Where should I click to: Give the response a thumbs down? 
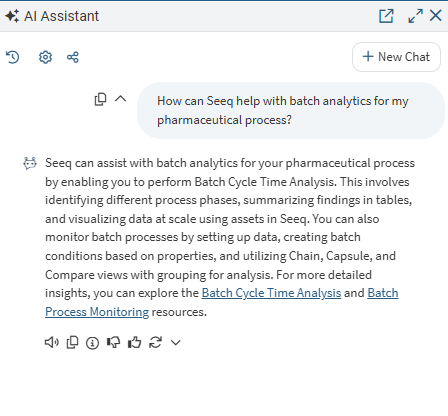pos(113,342)
